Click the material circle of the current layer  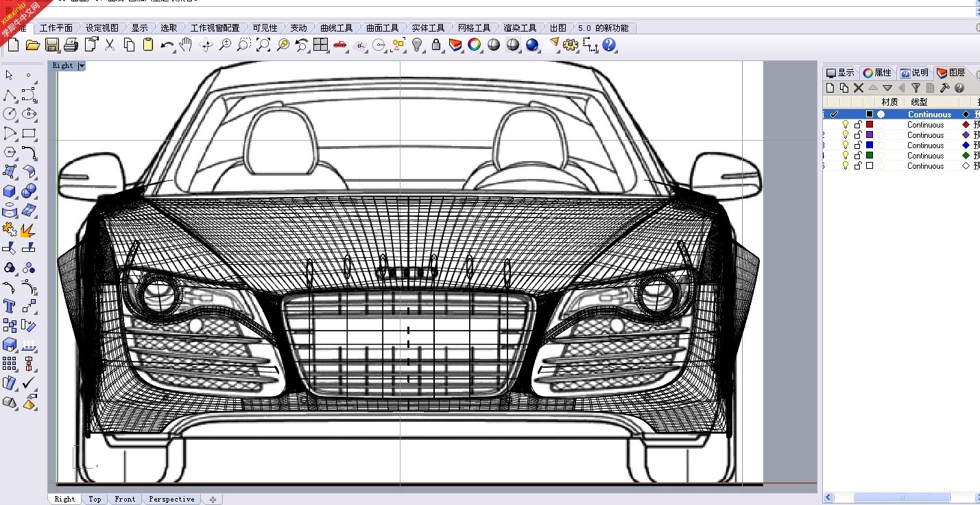pyautogui.click(x=881, y=115)
